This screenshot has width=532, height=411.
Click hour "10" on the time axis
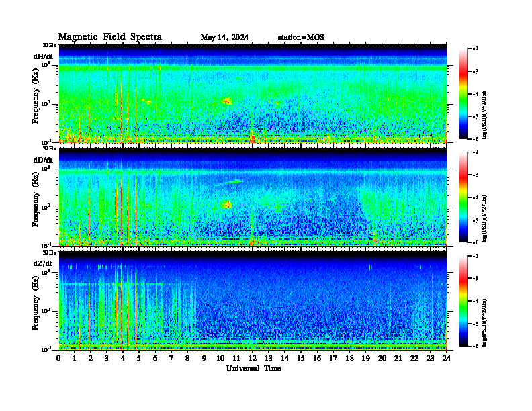coord(220,359)
